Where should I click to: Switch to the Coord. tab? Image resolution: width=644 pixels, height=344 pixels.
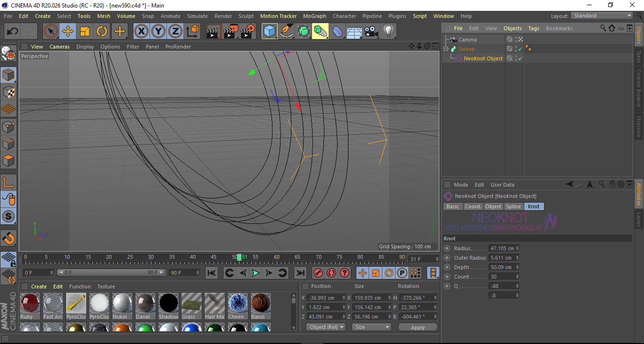[473, 206]
